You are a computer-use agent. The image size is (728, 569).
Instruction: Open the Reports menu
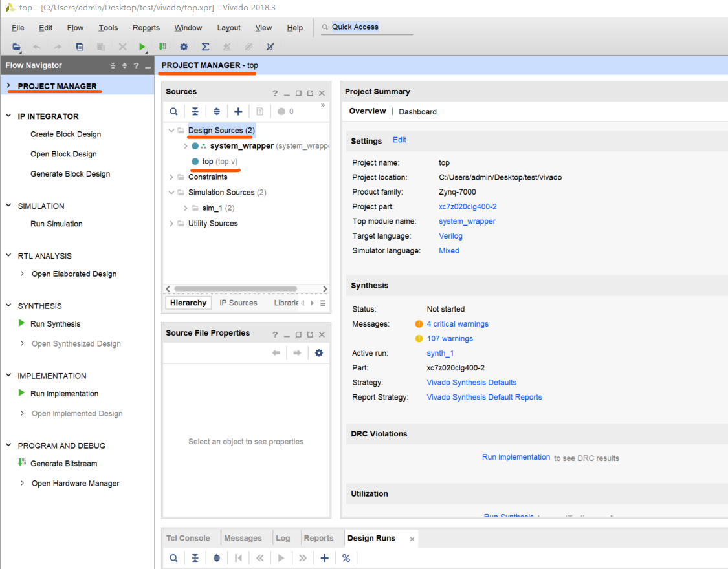[146, 28]
